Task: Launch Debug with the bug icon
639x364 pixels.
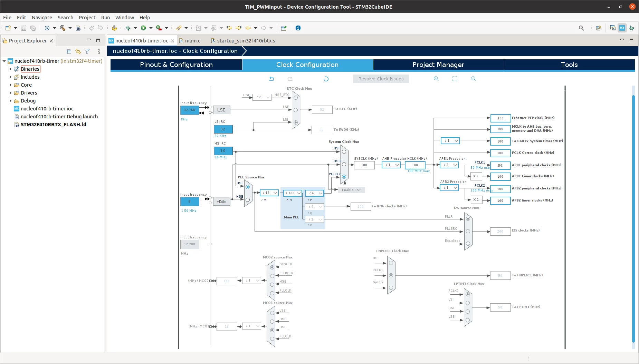Action: pos(128,28)
